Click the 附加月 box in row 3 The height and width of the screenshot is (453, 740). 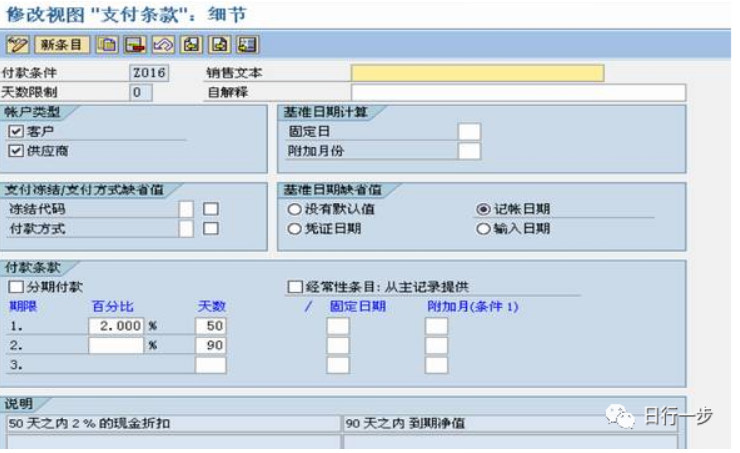pyautogui.click(x=436, y=365)
